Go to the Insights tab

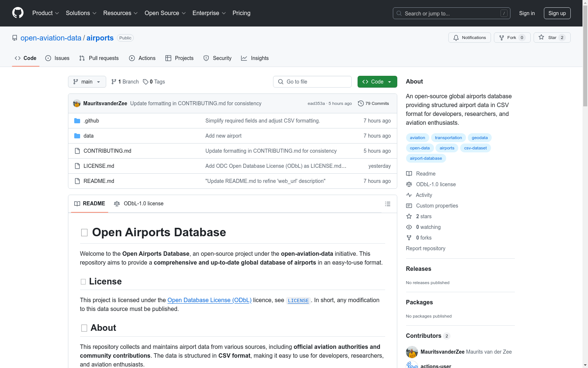click(x=255, y=58)
